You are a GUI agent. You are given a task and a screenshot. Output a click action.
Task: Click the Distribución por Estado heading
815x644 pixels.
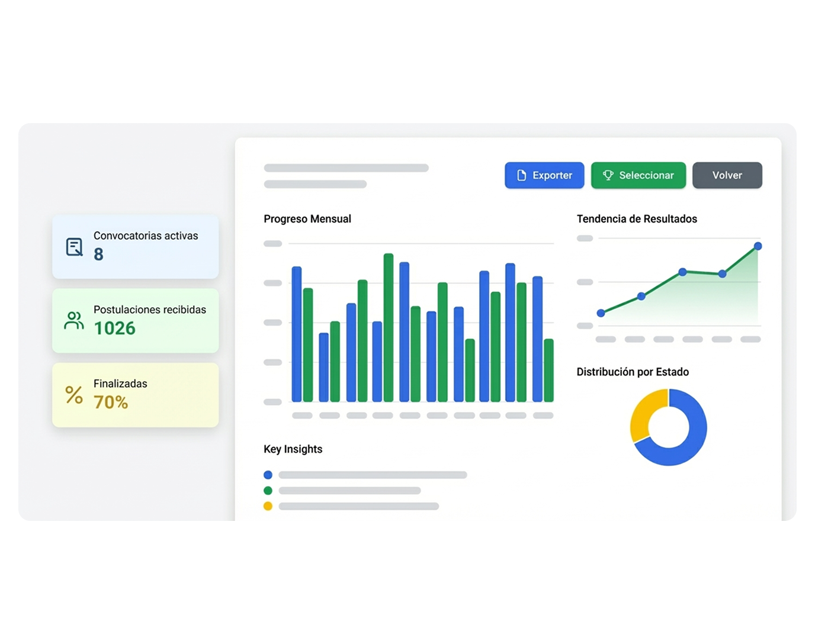pos(633,372)
